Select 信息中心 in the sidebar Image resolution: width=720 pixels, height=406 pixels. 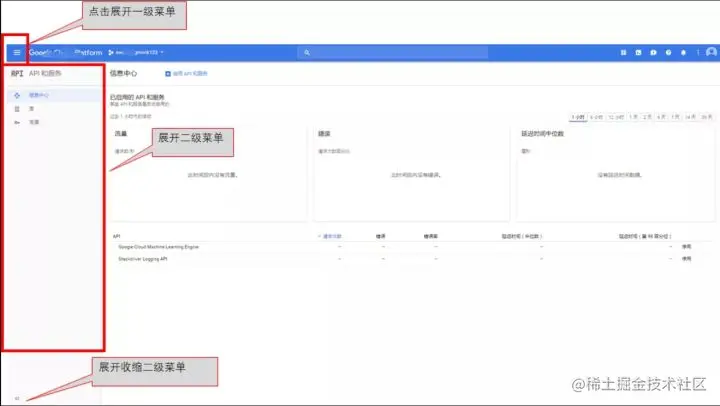point(55,95)
